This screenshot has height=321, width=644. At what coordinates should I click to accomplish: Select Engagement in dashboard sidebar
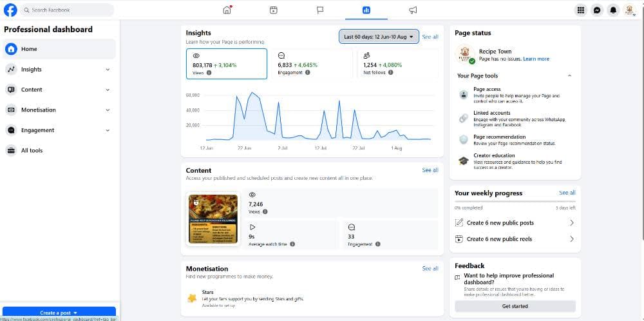coord(59,130)
